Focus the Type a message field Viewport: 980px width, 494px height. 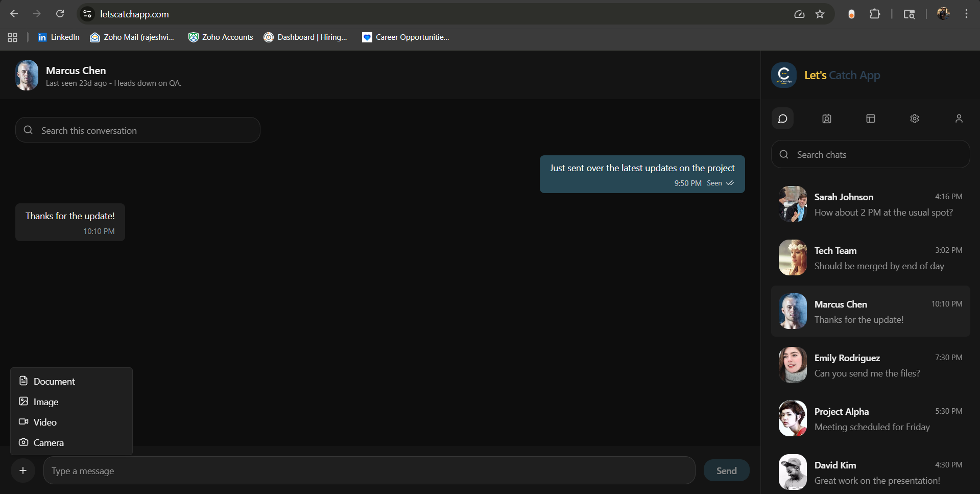pyautogui.click(x=369, y=471)
